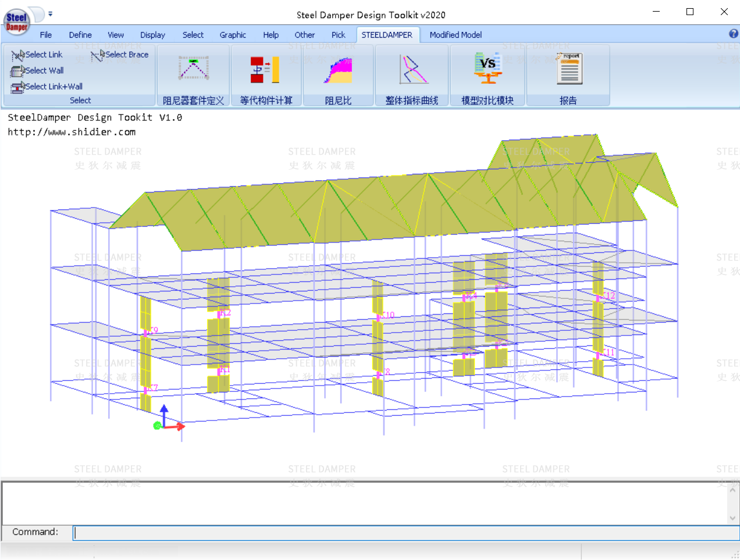Click the 模型对比模块 VS icon
The height and width of the screenshot is (560, 740).
488,69
